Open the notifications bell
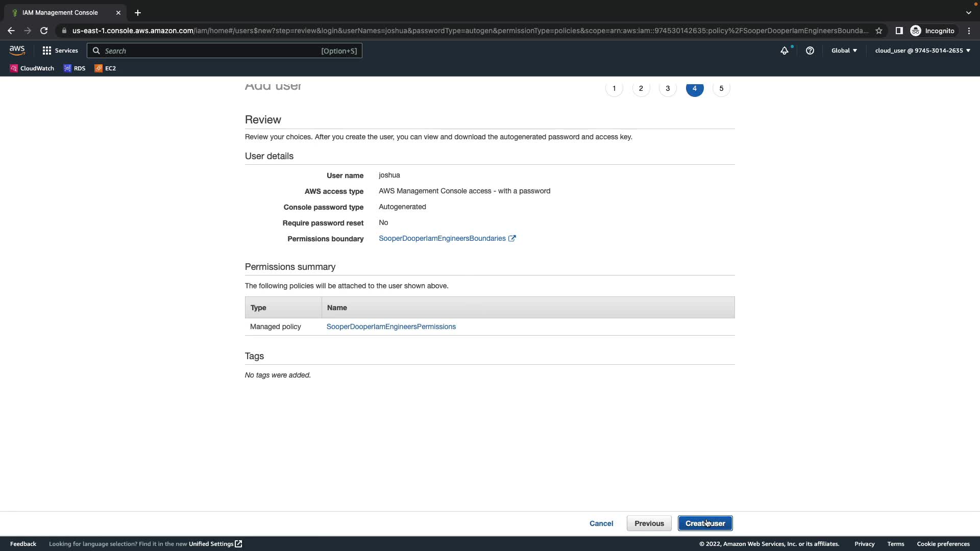The image size is (980, 551). 784,51
